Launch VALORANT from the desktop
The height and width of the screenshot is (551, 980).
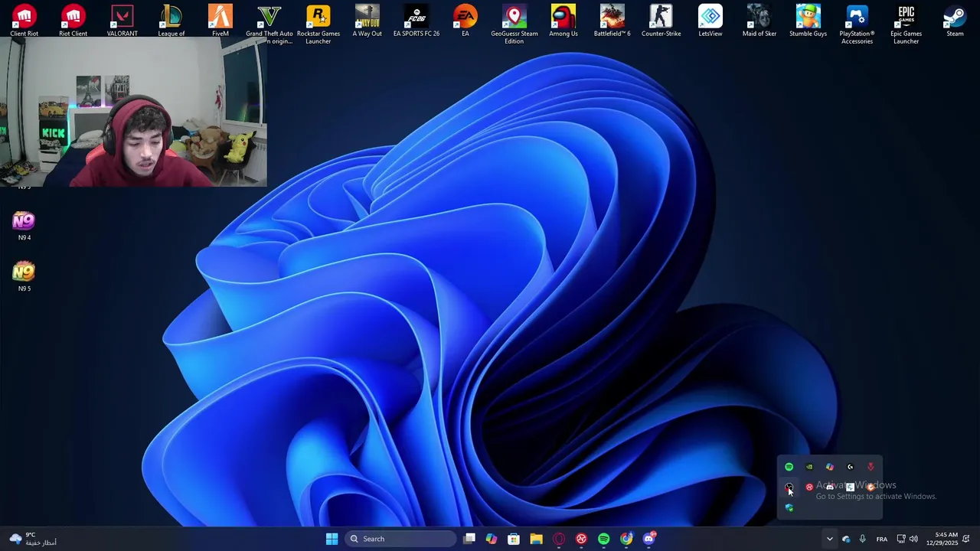point(122,21)
